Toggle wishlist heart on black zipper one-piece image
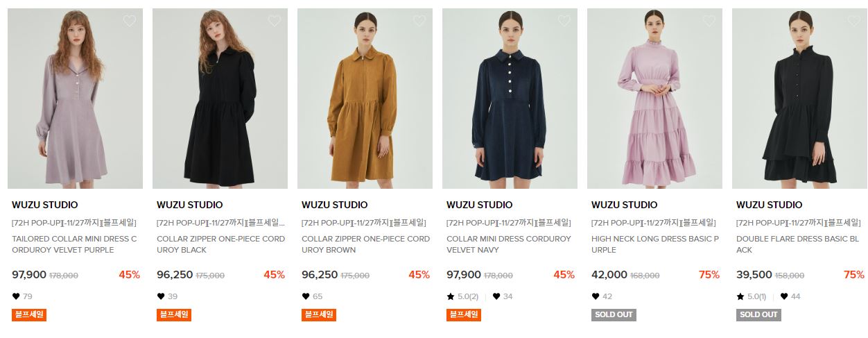 point(275,21)
